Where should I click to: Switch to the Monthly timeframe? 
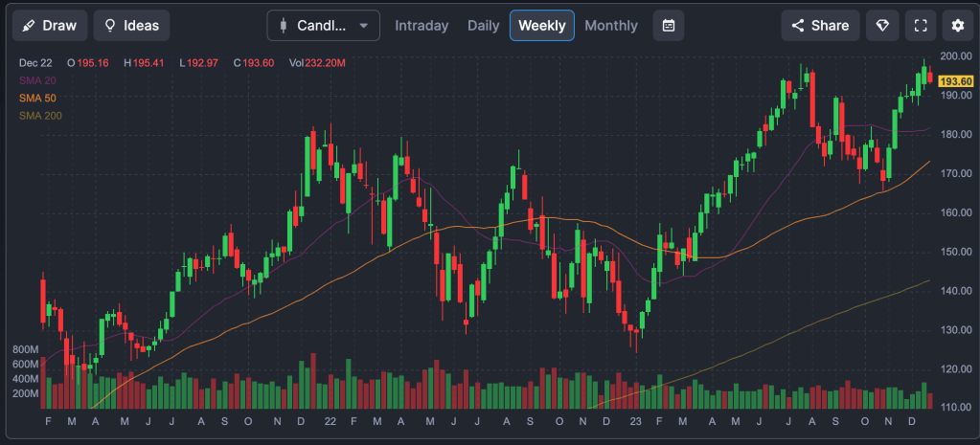[x=611, y=26]
